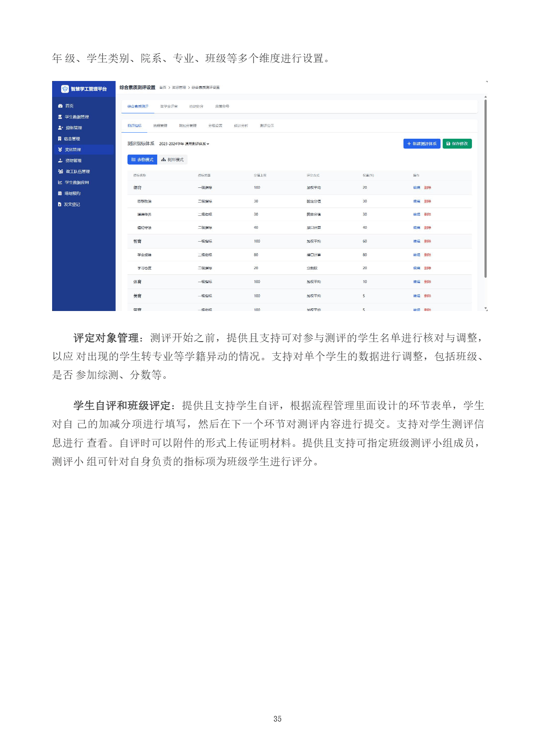Image resolution: width=534 pixels, height=756 pixels.
Task: Select the 流程管理 sub-tab
Action: click(160, 126)
